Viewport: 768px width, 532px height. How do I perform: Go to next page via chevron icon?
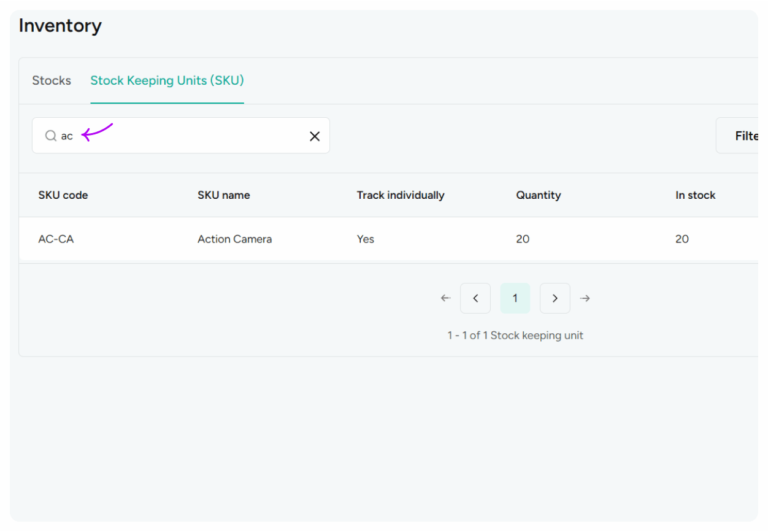click(x=555, y=298)
